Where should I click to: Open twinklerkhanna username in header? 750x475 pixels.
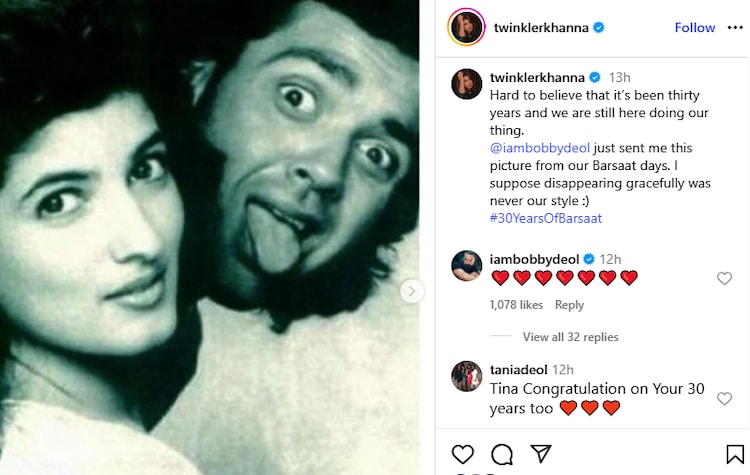click(539, 28)
